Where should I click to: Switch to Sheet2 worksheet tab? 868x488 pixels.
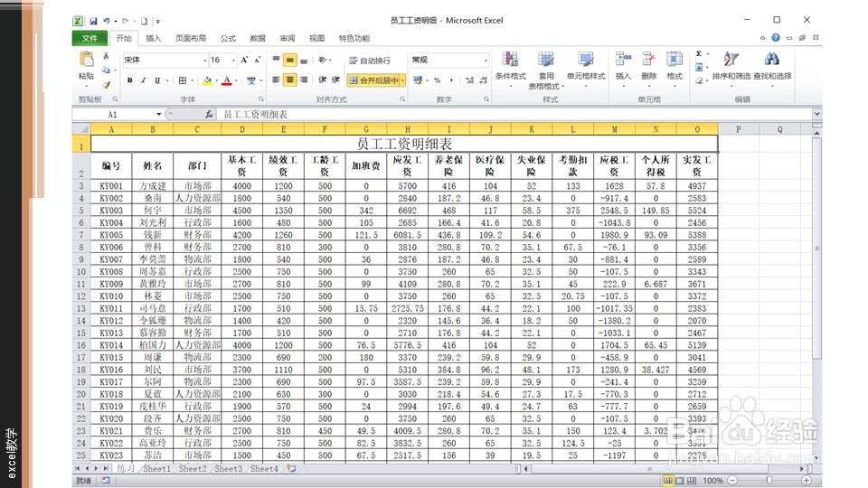pyautogui.click(x=193, y=469)
